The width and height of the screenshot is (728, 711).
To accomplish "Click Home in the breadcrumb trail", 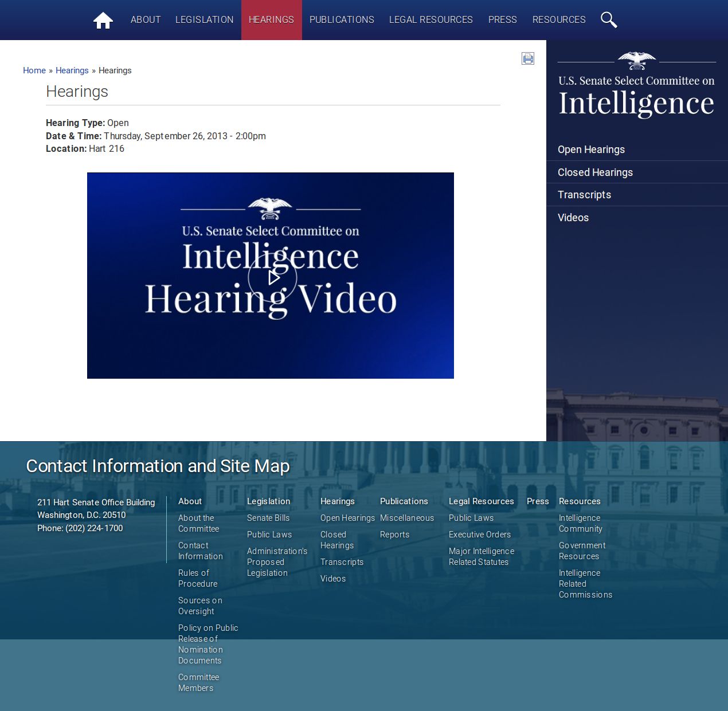I will (x=34, y=70).
